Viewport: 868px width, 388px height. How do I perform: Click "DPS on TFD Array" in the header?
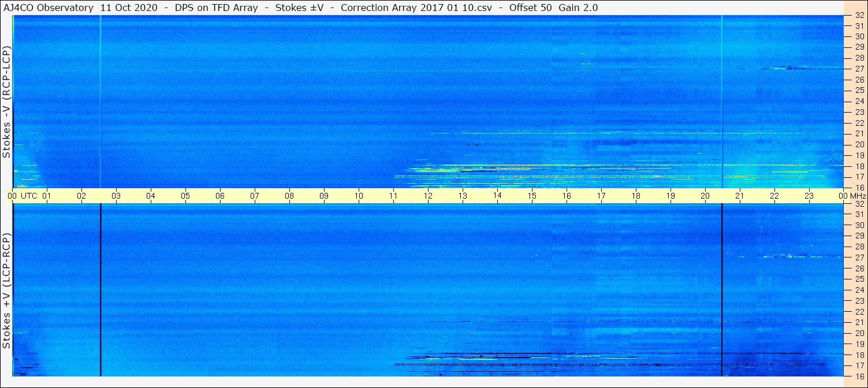217,8
